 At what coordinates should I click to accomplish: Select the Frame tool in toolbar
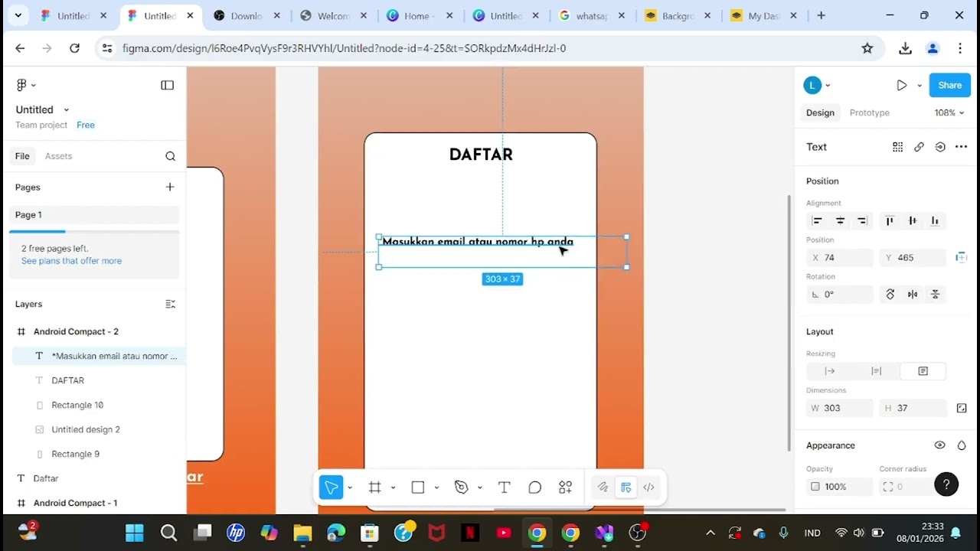374,487
